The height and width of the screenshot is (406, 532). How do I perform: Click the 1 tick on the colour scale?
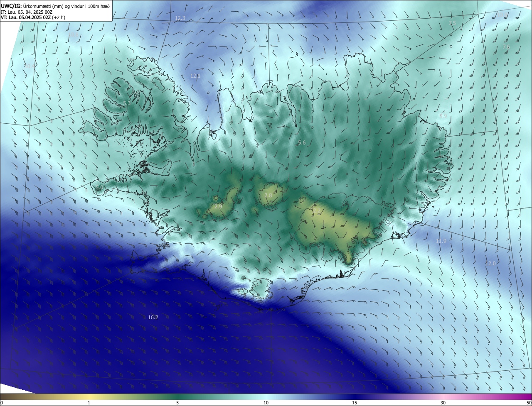(x=89, y=403)
